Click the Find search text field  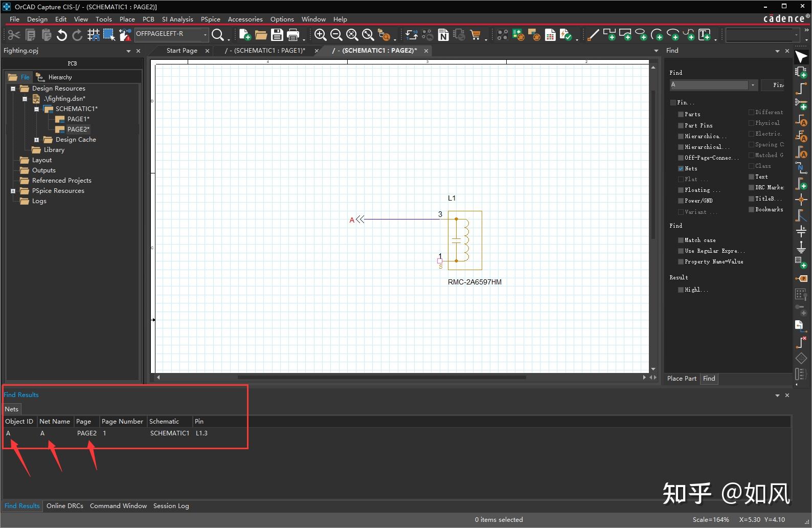click(x=708, y=85)
